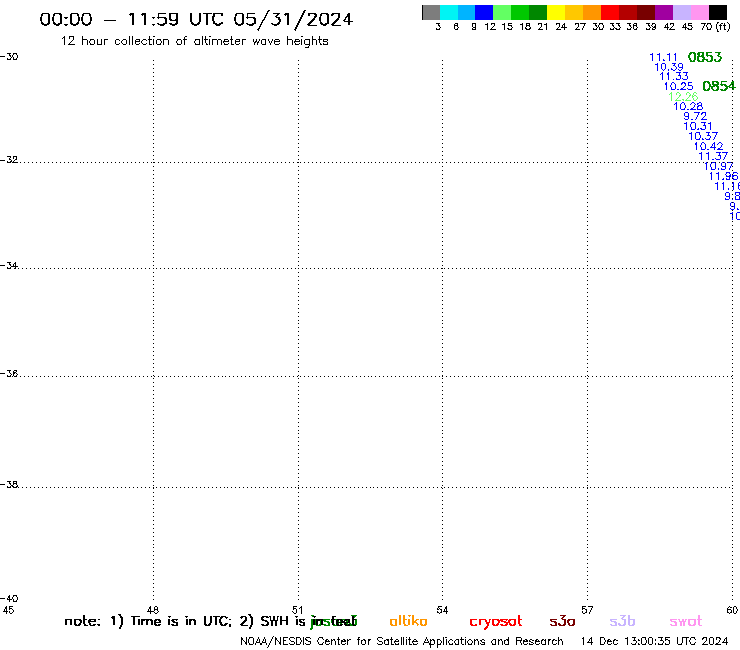Viewport: 740px width, 650px height.
Task: Click the 10.25 altimeter reading
Action: coord(679,86)
